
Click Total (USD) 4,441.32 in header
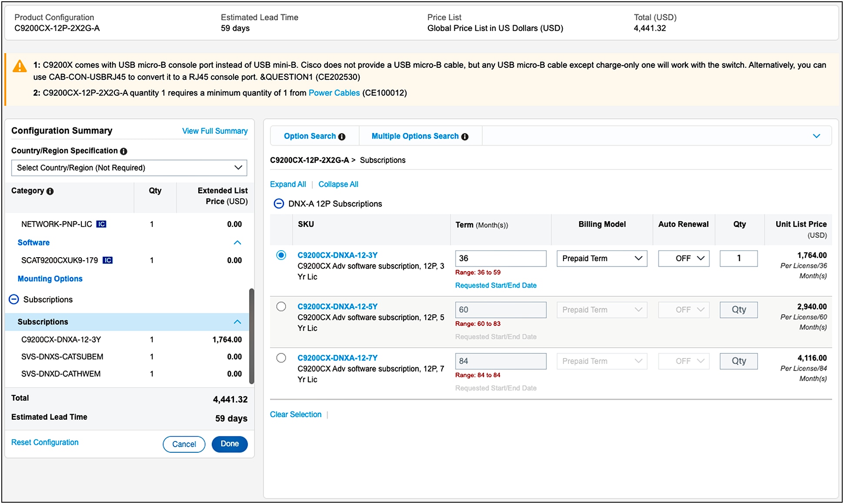650,28
